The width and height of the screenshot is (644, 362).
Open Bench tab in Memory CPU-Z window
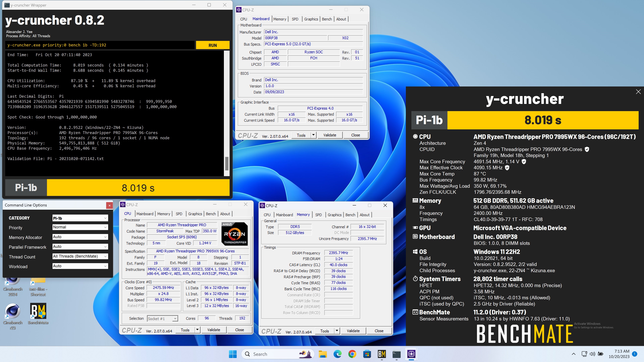click(350, 215)
